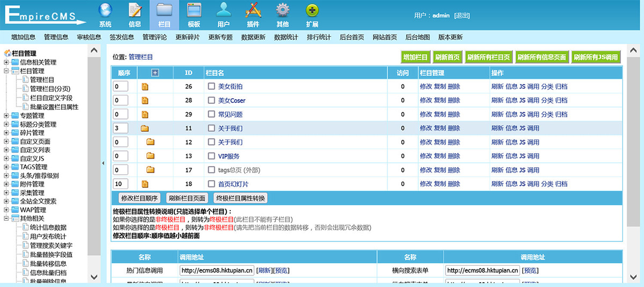Click the folder icon beside column ID 11
This screenshot has height=287, width=644.
(x=144, y=128)
